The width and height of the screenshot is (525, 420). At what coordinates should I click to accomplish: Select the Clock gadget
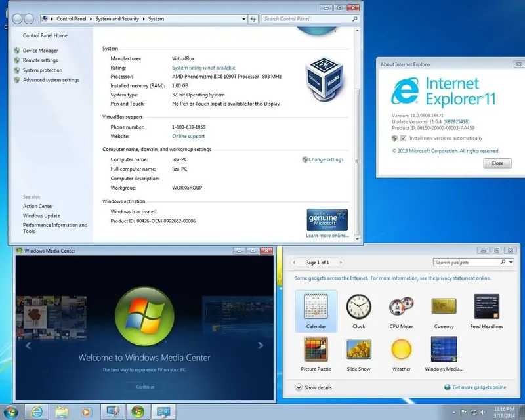358,311
